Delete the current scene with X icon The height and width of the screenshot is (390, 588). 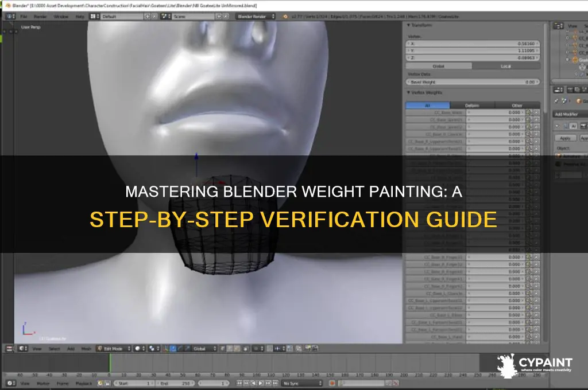tap(226, 17)
